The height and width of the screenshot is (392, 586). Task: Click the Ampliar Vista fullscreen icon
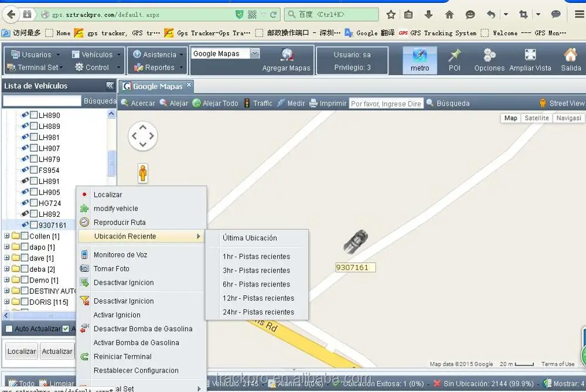pos(530,56)
